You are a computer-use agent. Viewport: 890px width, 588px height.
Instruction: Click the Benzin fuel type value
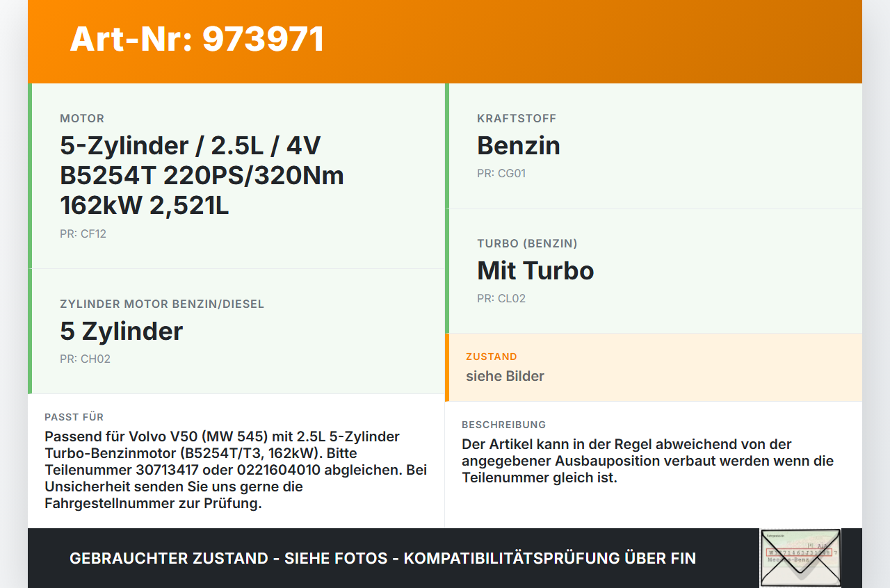pos(518,145)
